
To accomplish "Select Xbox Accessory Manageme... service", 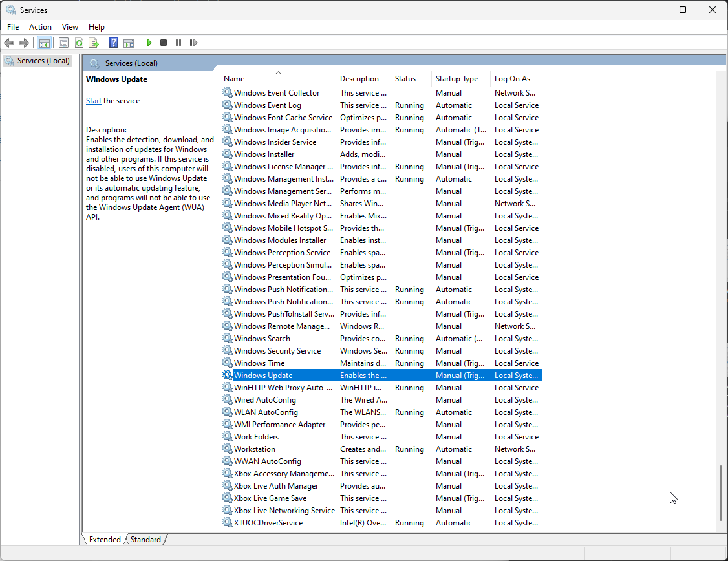I will coord(382,474).
